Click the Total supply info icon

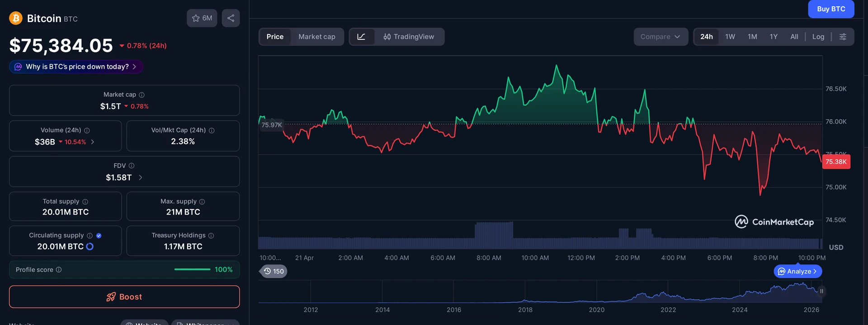point(85,201)
